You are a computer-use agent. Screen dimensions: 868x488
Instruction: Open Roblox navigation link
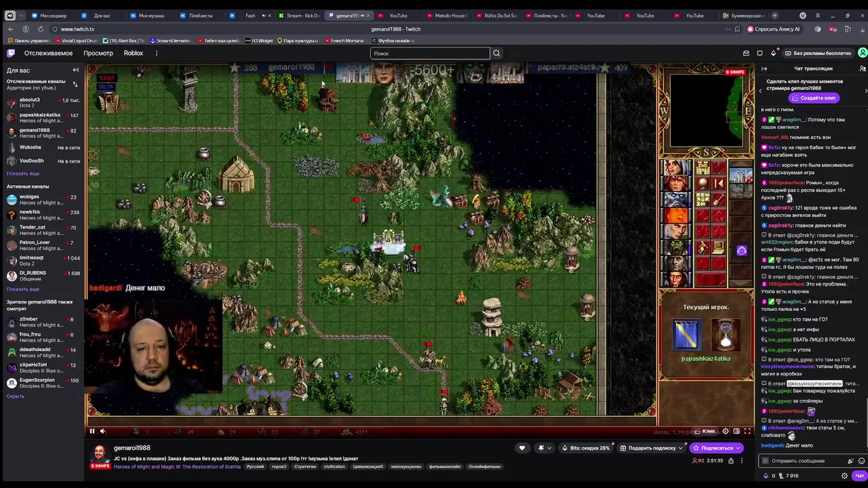click(133, 53)
